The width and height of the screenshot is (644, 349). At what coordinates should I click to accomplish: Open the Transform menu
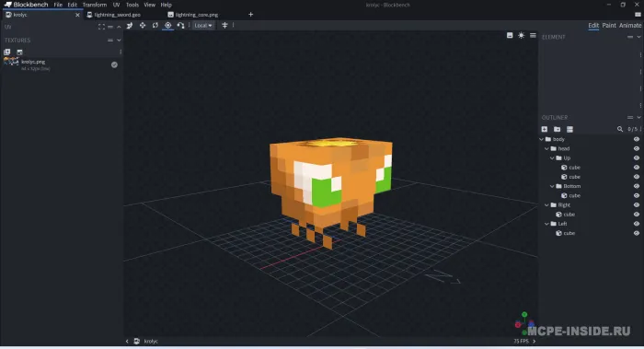95,5
